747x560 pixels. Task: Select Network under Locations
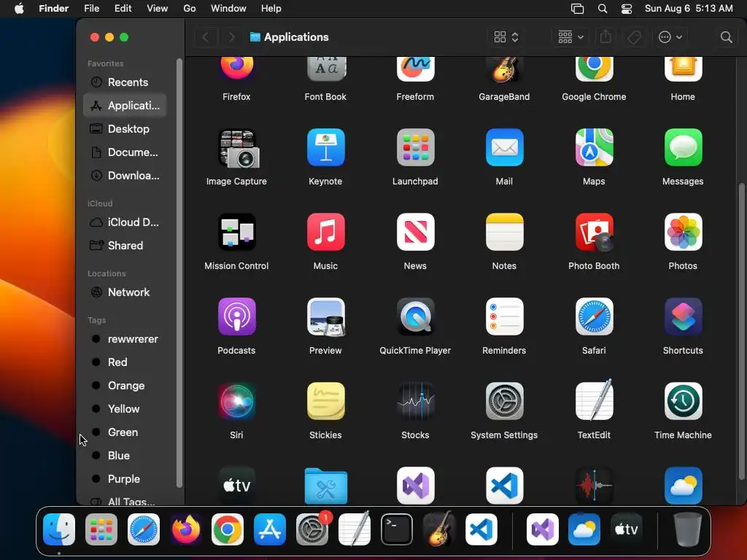(x=125, y=292)
